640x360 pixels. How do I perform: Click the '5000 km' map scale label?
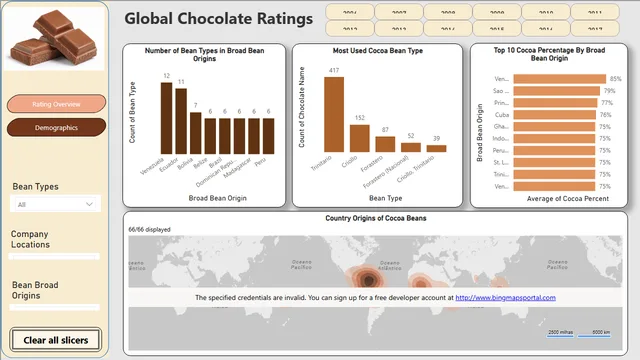tap(601, 332)
